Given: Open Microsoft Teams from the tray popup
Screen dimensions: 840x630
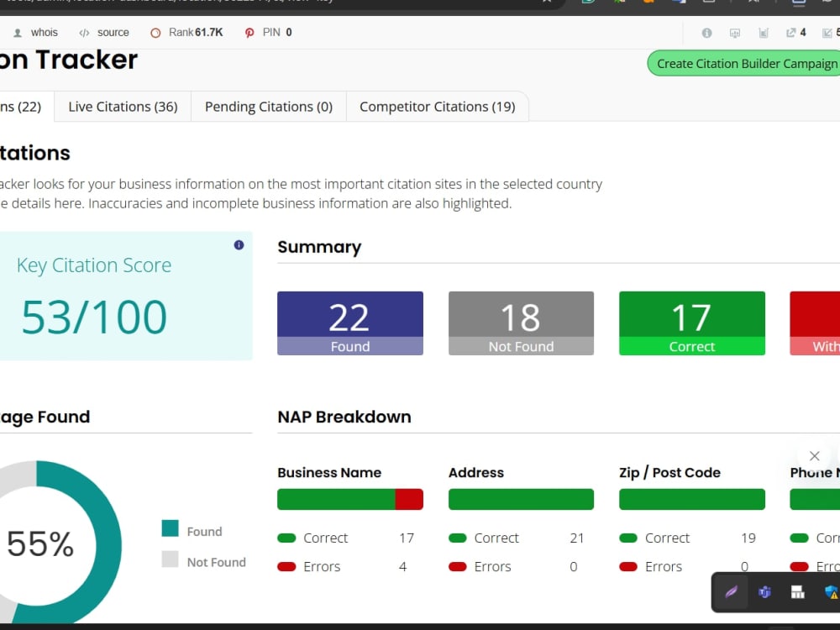Looking at the screenshot, I should pos(764,592).
